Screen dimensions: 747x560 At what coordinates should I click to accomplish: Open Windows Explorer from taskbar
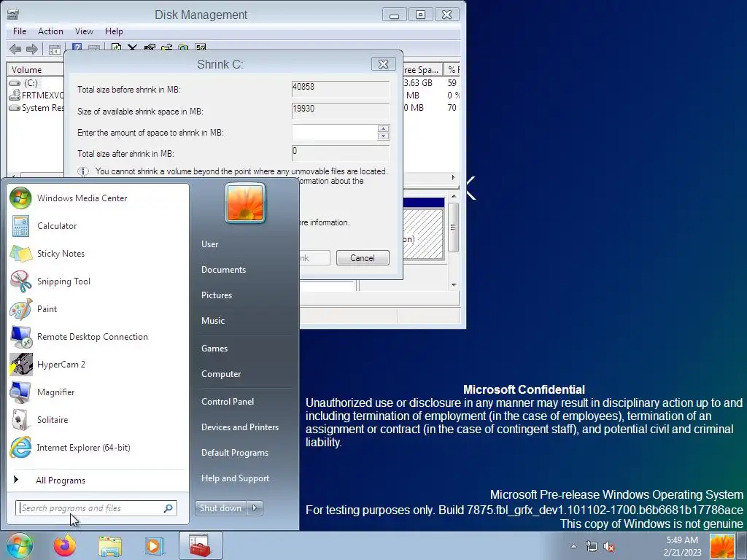(x=110, y=545)
